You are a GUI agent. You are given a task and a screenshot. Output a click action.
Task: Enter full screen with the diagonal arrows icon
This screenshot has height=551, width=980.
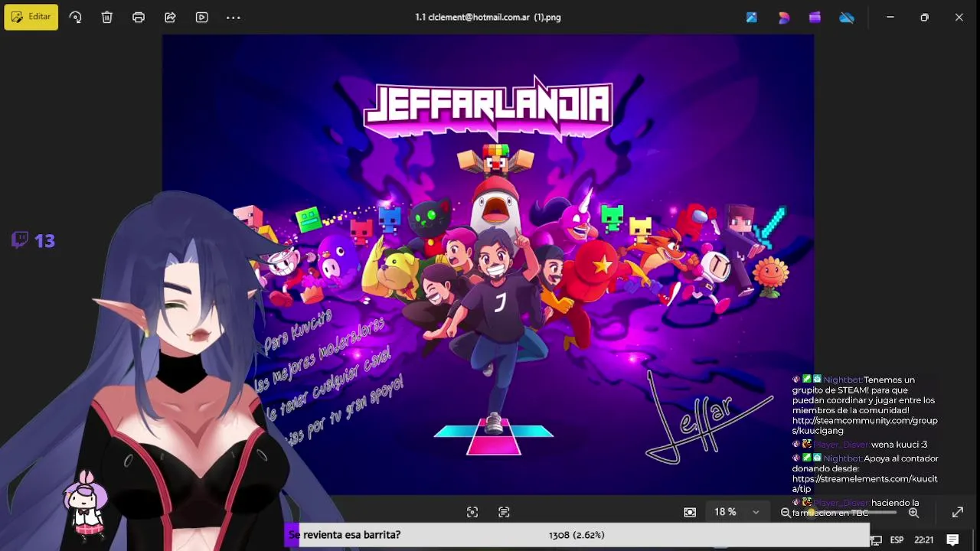click(957, 512)
